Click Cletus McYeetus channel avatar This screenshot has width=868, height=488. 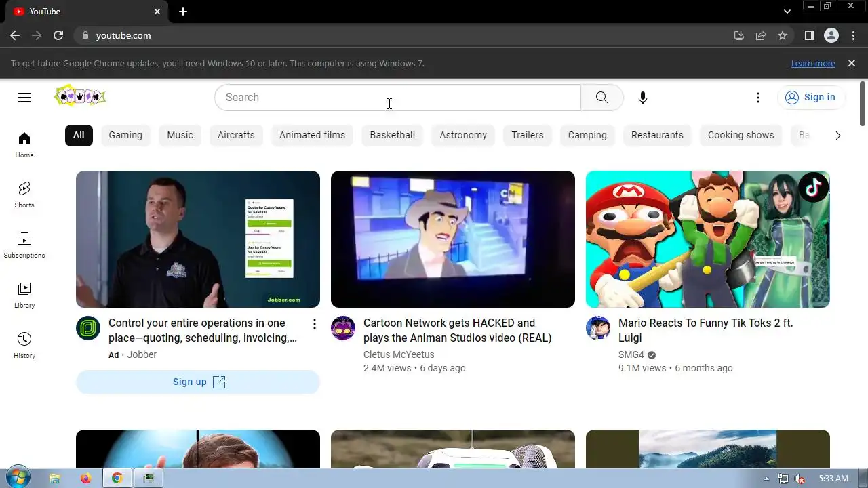click(x=343, y=328)
